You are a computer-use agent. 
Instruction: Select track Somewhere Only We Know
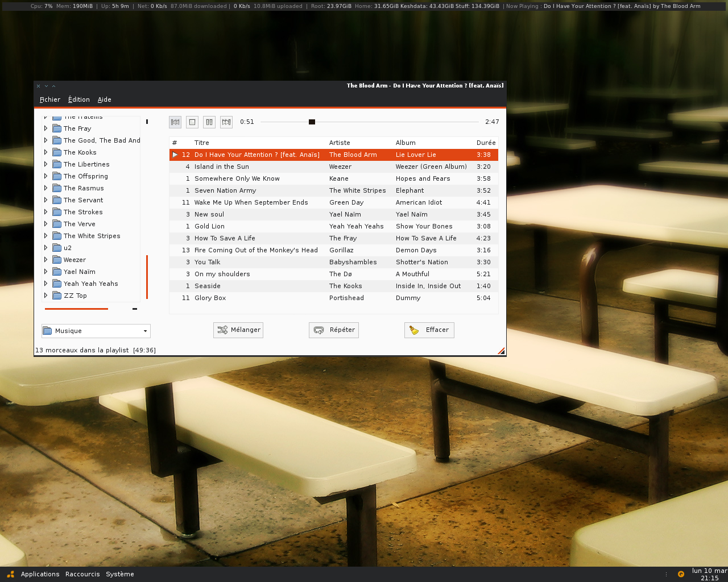333,178
